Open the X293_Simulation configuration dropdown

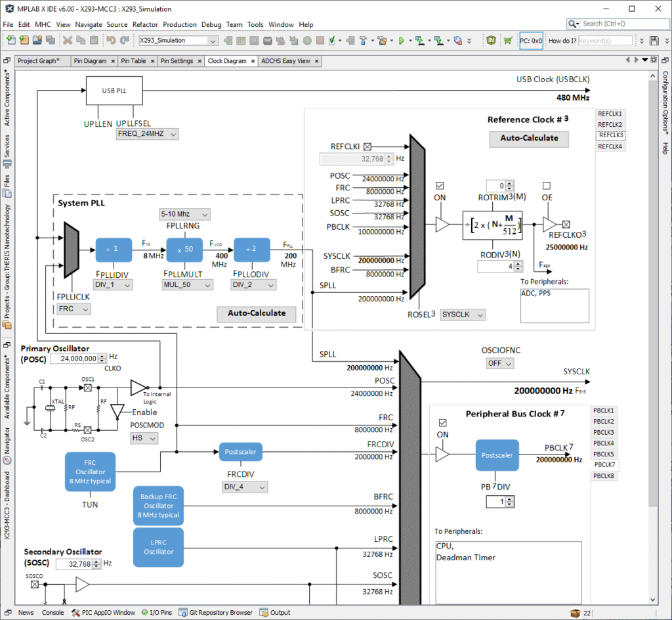[178, 40]
